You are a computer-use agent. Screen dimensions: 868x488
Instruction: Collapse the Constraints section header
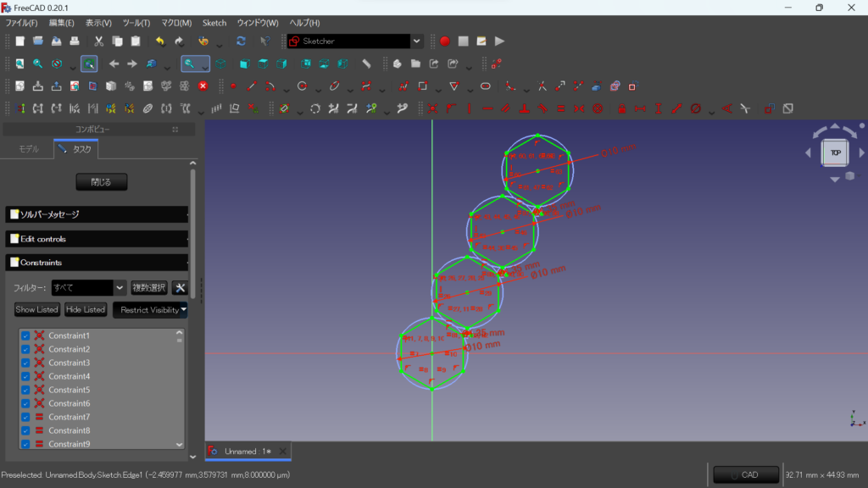pyautogui.click(x=97, y=263)
